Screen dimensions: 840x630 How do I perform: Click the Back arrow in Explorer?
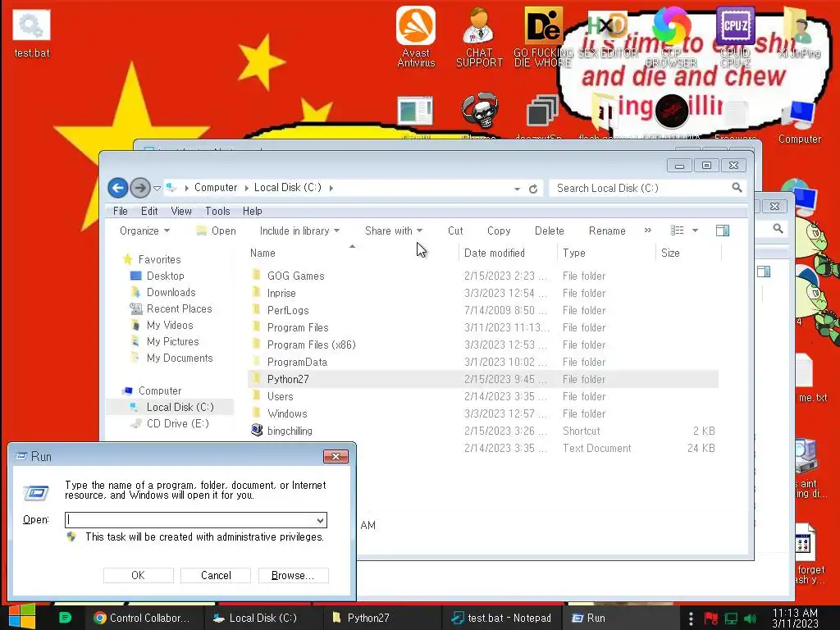[118, 188]
